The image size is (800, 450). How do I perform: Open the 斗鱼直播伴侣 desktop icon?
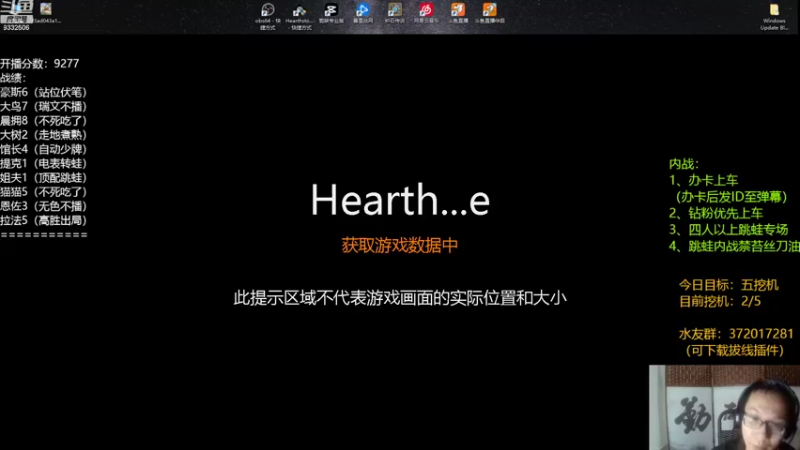490,13
